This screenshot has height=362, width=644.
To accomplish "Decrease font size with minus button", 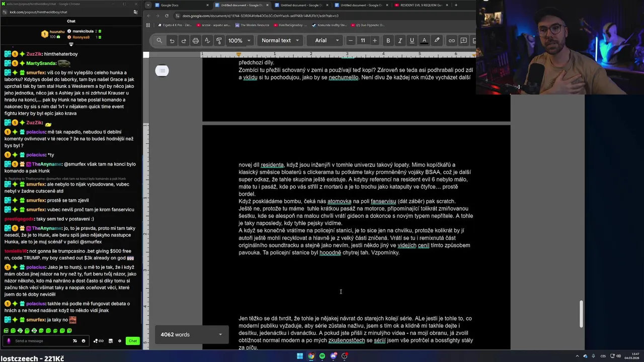I will (351, 41).
